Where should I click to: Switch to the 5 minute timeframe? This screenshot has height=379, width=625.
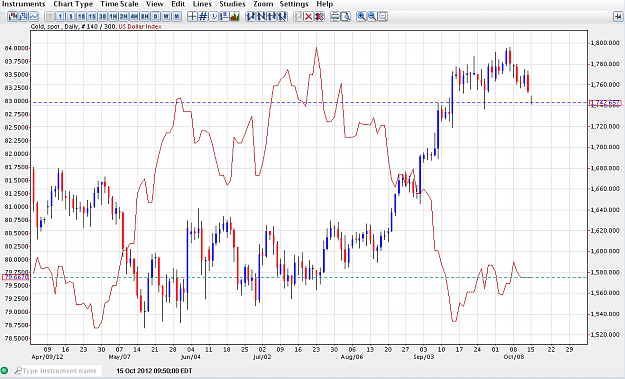[x=71, y=16]
